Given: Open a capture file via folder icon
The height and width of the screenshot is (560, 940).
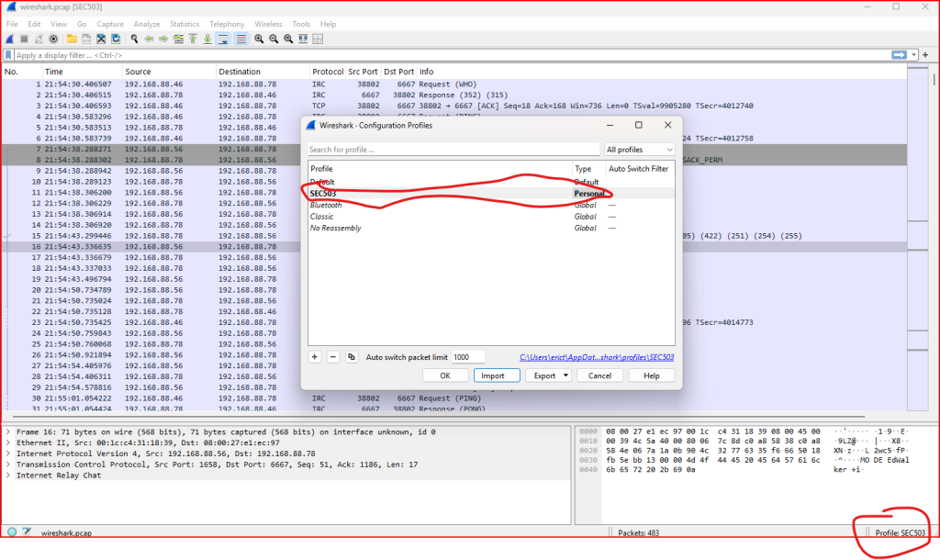Looking at the screenshot, I should (x=72, y=39).
